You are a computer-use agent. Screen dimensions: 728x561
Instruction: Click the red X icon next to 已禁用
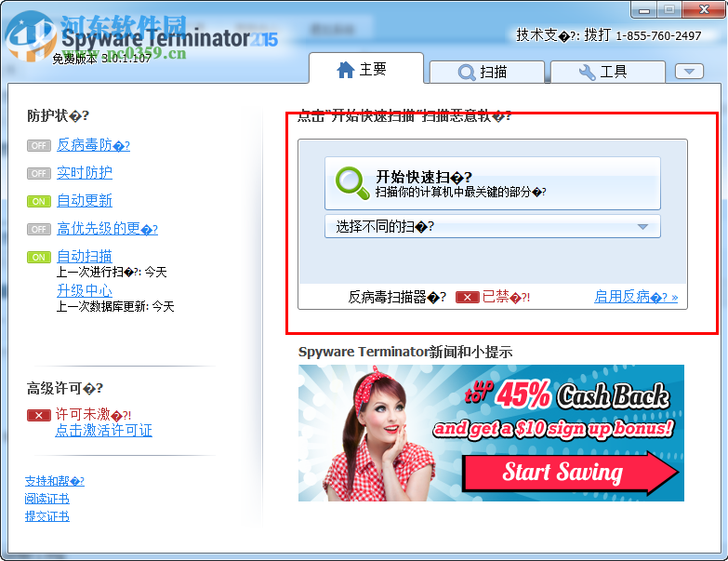click(x=467, y=297)
